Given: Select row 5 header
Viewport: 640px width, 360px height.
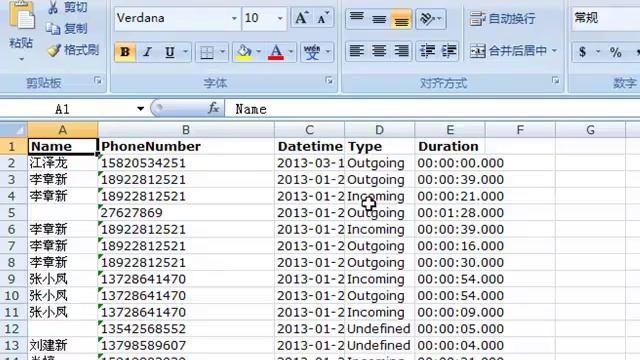Looking at the screenshot, I should coord(13,213).
